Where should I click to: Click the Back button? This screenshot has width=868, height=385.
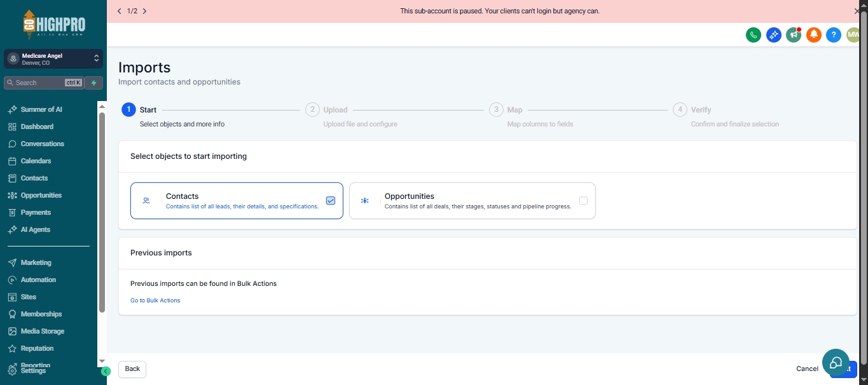[x=132, y=369]
